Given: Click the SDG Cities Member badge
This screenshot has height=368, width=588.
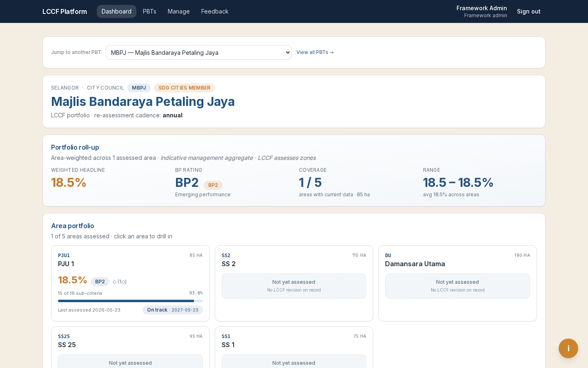Looking at the screenshot, I should coord(184,88).
